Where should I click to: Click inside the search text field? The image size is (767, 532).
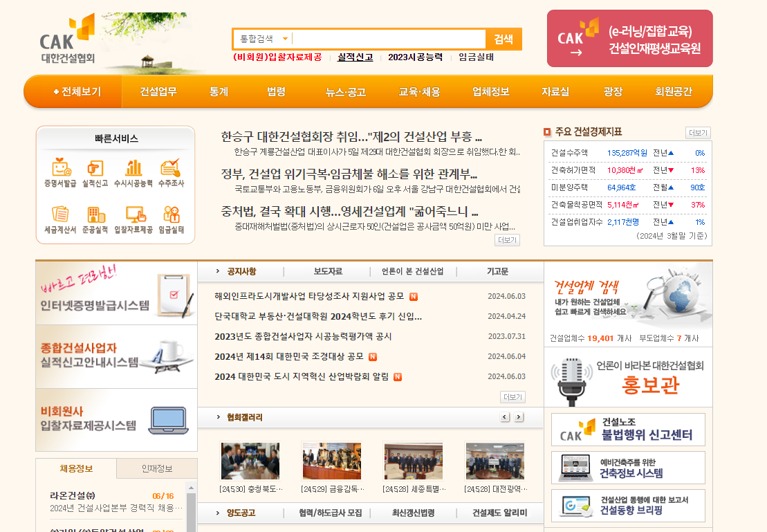[389, 39]
